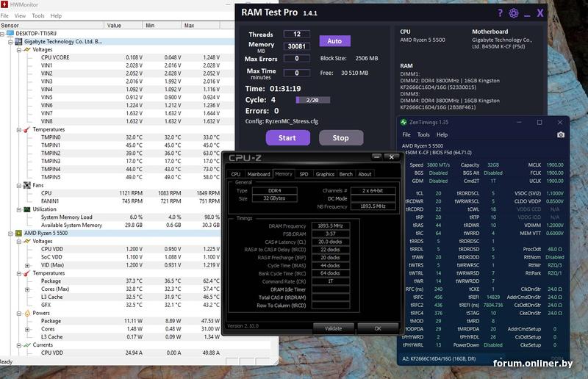
Task: Open RAM Test Pro help question mark
Action: 500,13
